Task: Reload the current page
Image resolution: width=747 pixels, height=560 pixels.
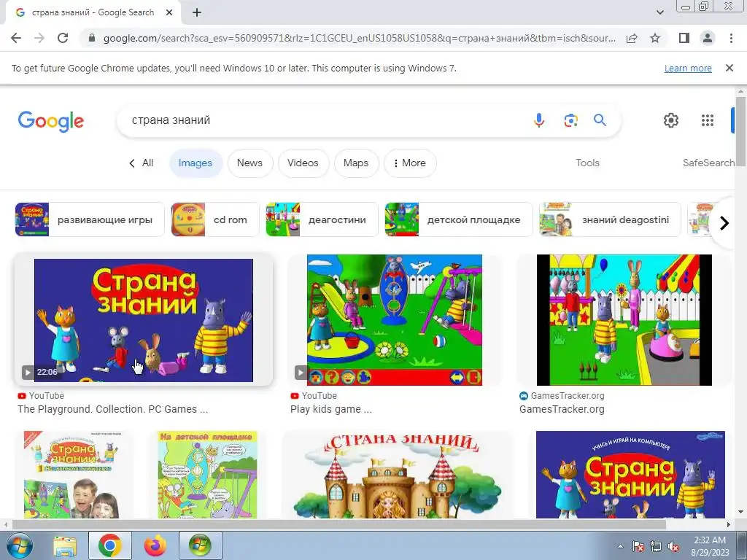Action: [63, 38]
